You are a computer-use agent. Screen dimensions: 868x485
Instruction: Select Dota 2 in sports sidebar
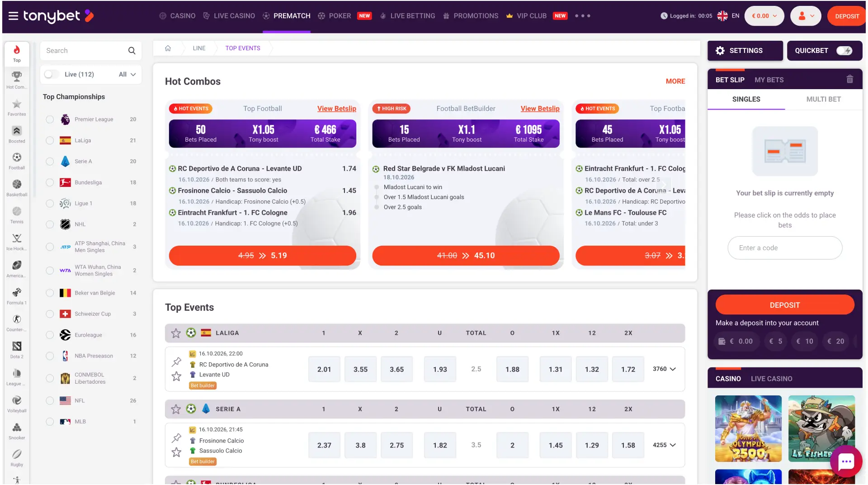tap(17, 350)
